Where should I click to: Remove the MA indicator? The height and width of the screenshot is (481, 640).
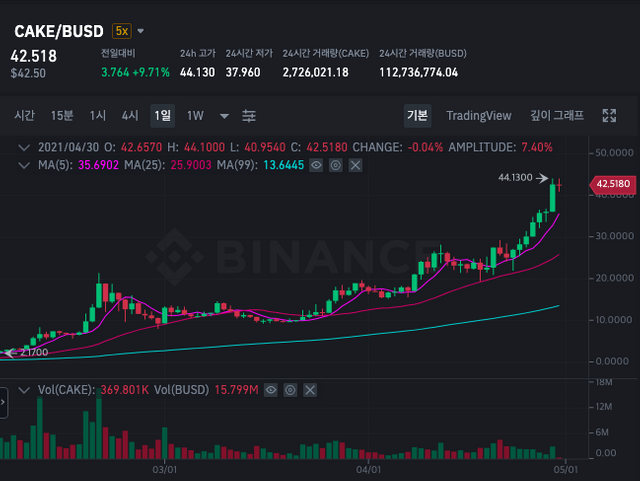[354, 165]
